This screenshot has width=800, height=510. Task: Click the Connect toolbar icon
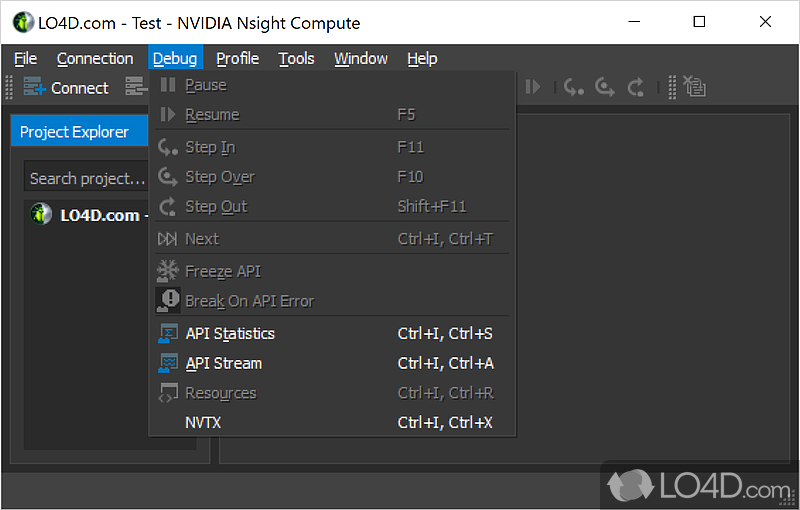pos(35,87)
